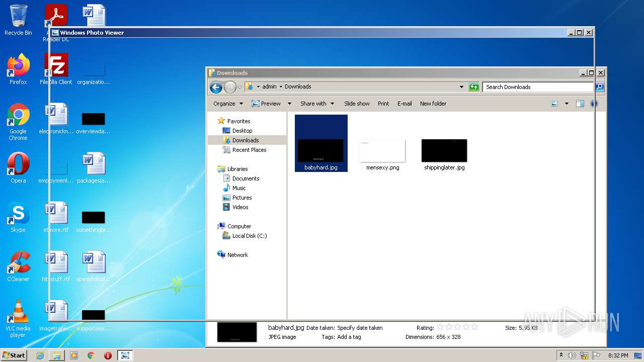Select the shippinglater.jpg file
The image size is (644, 362).
(x=444, y=155)
